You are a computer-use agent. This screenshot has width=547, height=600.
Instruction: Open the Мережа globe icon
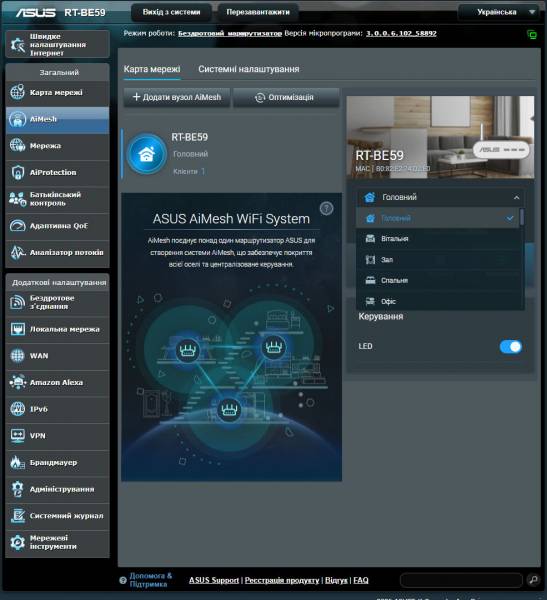[18, 145]
